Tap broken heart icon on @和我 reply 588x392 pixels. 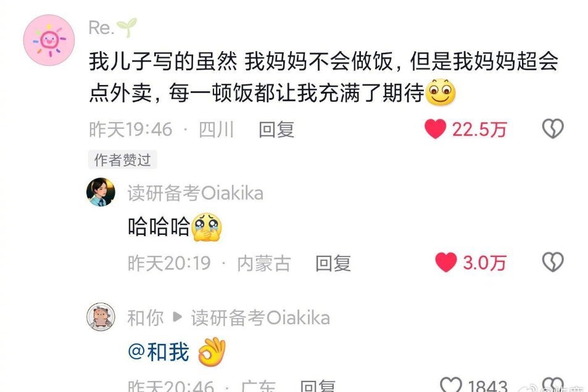click(553, 385)
